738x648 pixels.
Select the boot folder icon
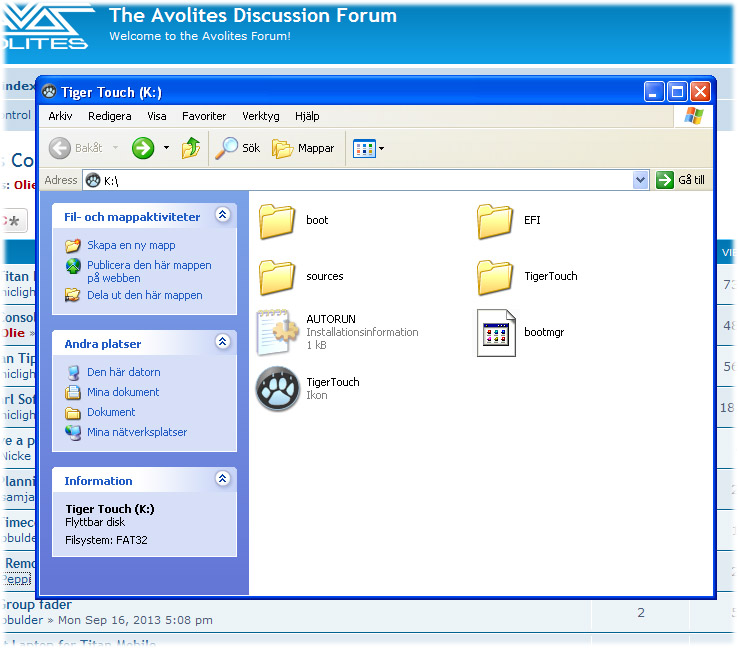tap(277, 221)
